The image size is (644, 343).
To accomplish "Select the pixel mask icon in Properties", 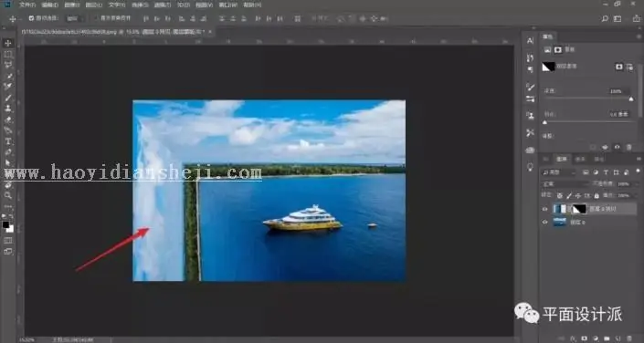I will coord(619,67).
